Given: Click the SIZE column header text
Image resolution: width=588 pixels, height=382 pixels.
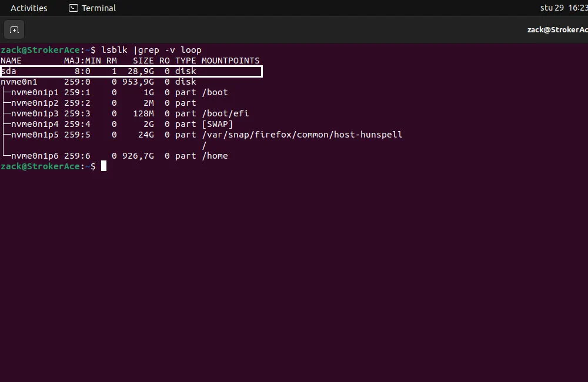Looking at the screenshot, I should [x=142, y=61].
